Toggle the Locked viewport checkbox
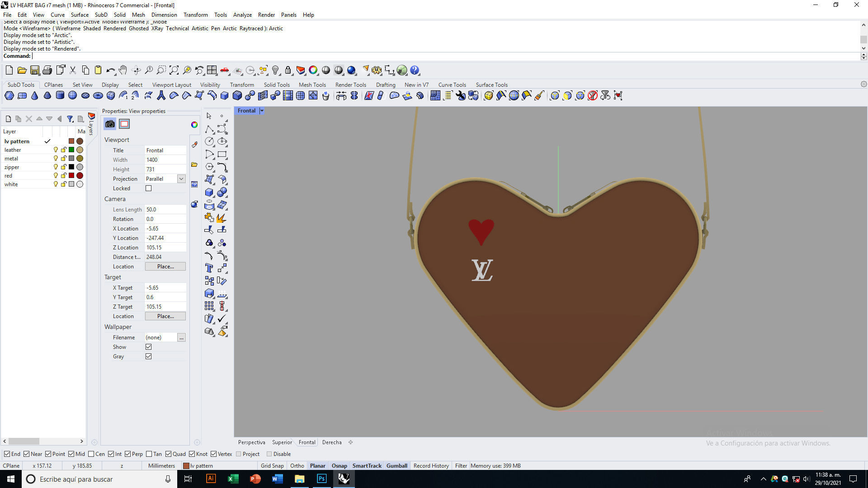Screen dimensions: 868x488 [148, 188]
